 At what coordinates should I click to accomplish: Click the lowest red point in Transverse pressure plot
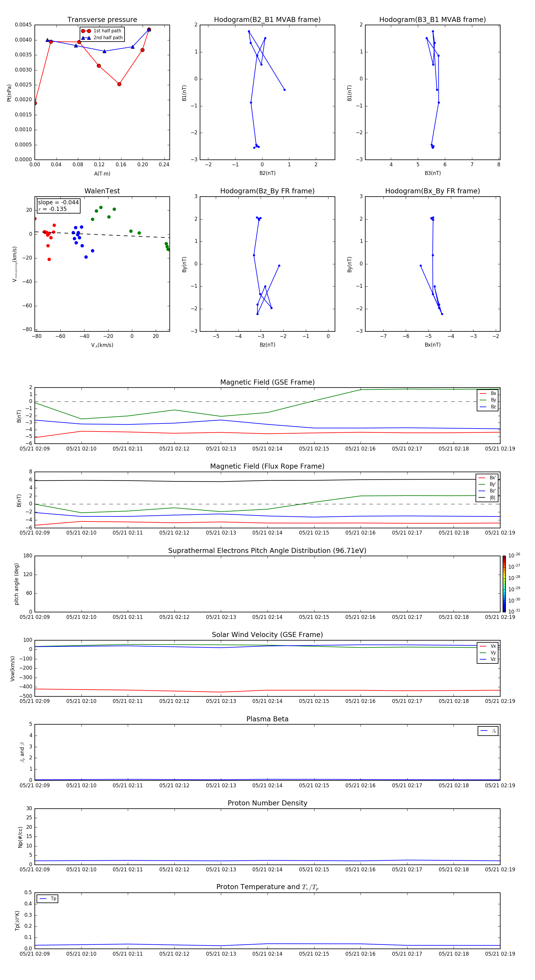(35, 103)
